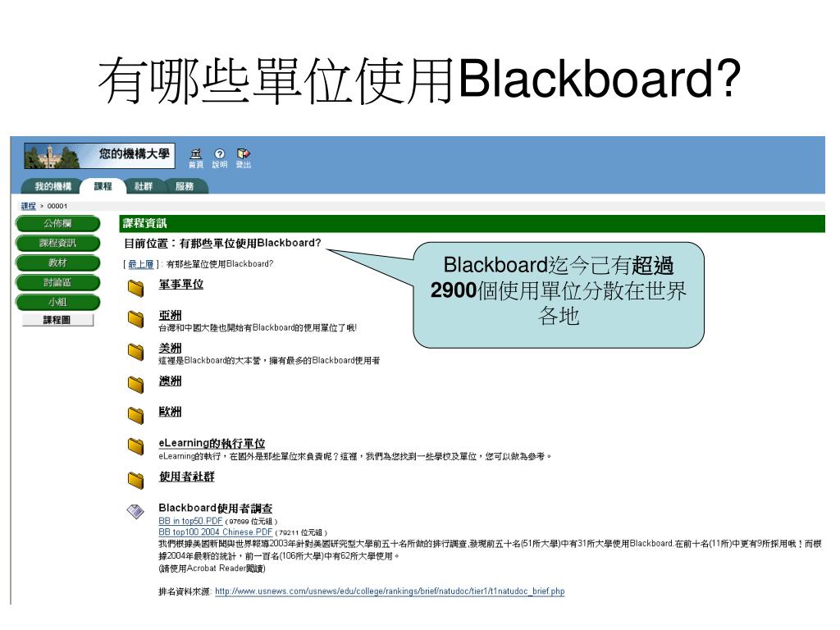Open the 美洲 folder link
The height and width of the screenshot is (630, 840).
170,348
